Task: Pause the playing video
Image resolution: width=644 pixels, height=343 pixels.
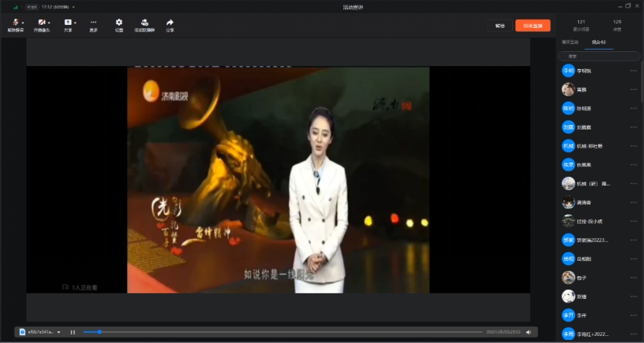Action: click(x=73, y=332)
